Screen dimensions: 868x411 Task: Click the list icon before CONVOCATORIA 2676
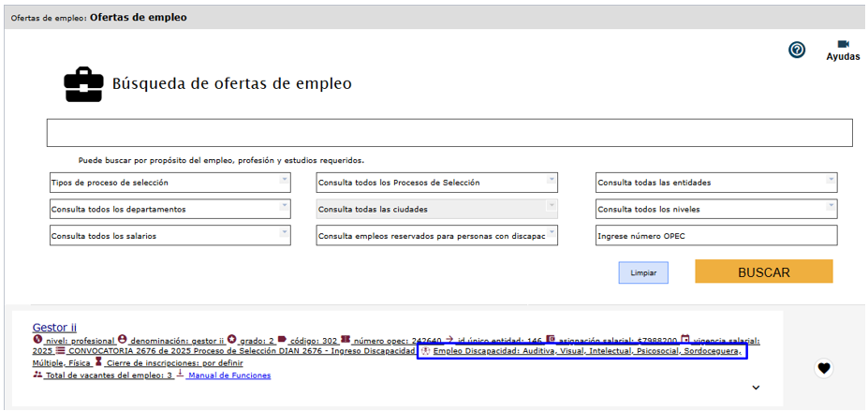pyautogui.click(x=61, y=351)
